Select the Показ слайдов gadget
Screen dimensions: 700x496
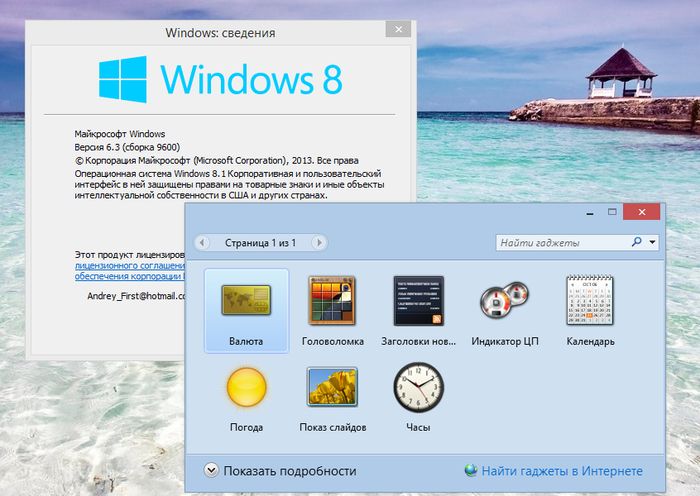pos(333,396)
